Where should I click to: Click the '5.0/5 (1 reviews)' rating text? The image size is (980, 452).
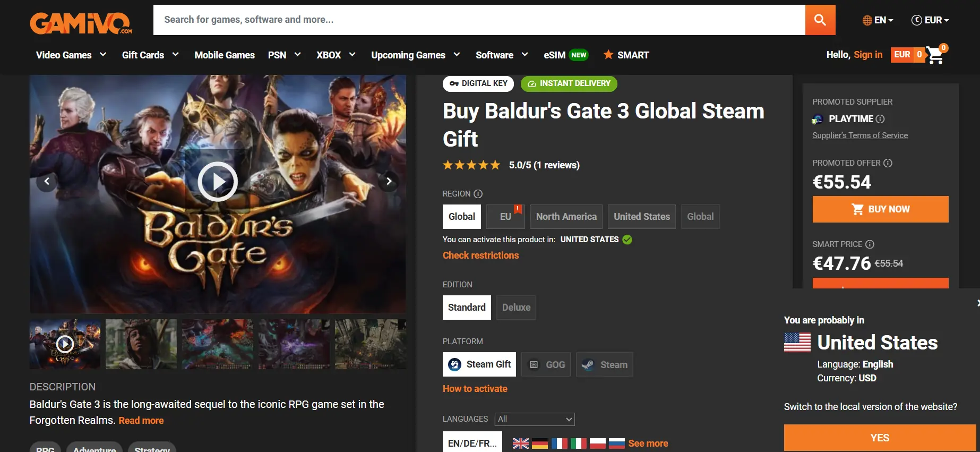544,165
